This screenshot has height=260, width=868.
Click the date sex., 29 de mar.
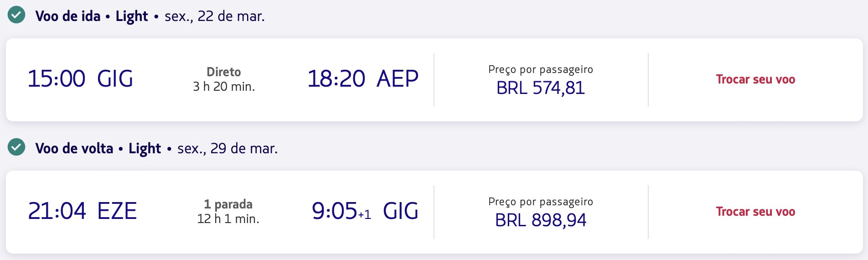tap(227, 149)
